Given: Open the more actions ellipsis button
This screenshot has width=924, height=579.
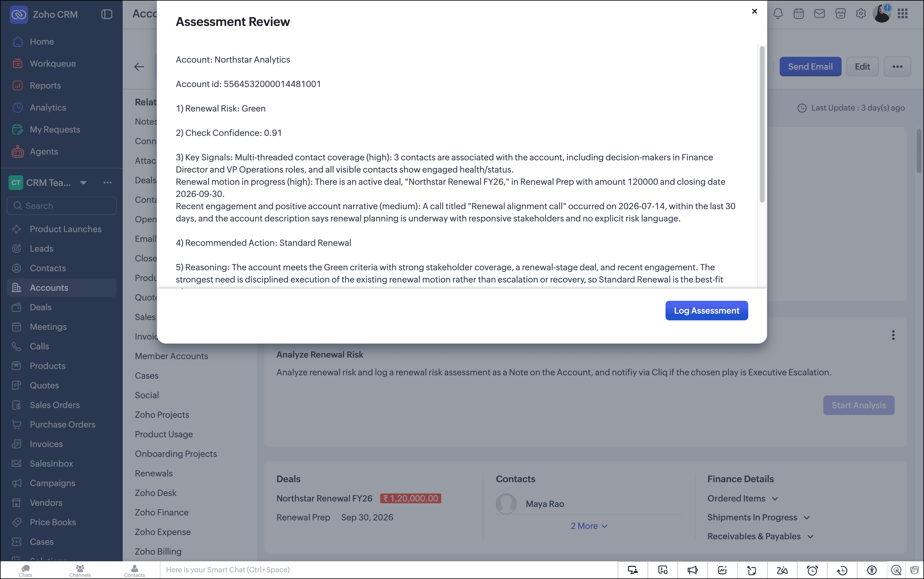Looking at the screenshot, I should [897, 67].
